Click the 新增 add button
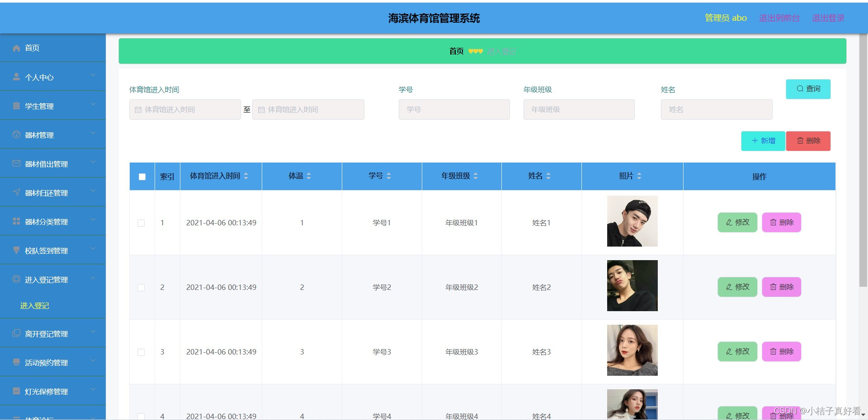The width and height of the screenshot is (868, 420). coord(763,140)
